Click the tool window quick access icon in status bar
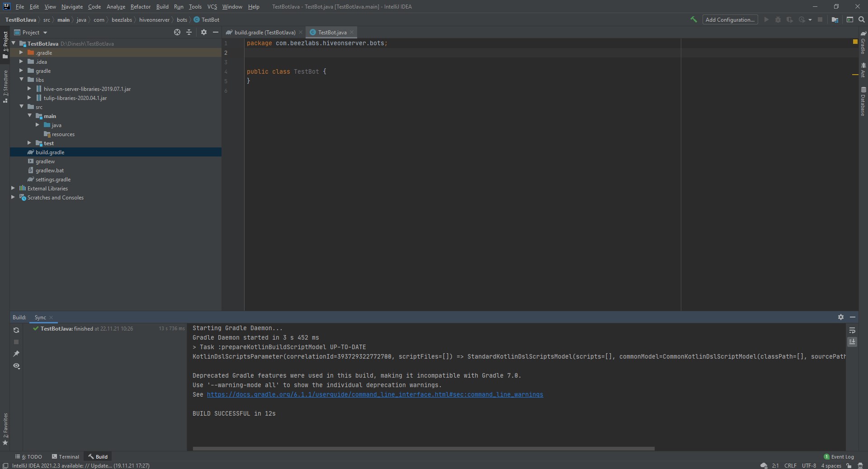The height and width of the screenshot is (469, 868). point(5,465)
